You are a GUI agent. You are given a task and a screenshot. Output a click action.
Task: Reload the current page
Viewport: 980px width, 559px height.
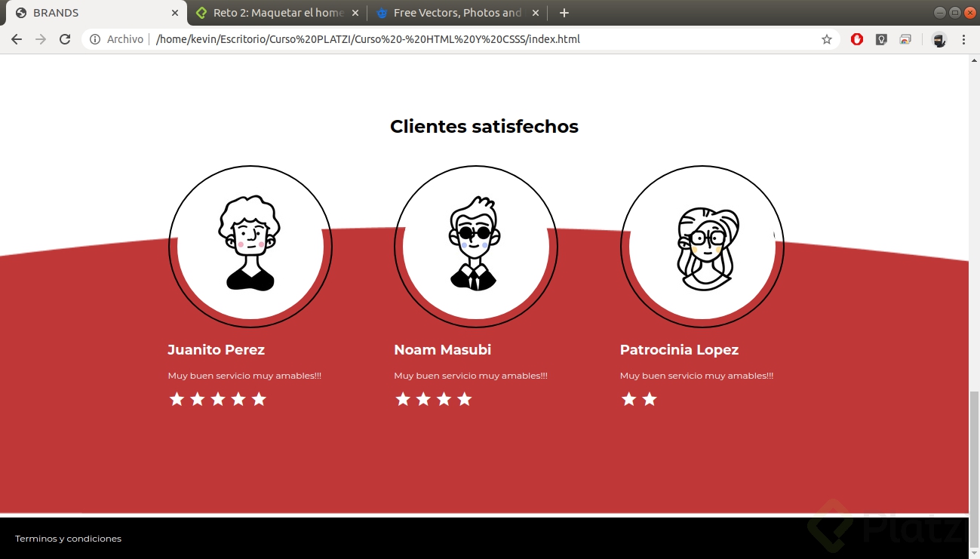tap(65, 38)
